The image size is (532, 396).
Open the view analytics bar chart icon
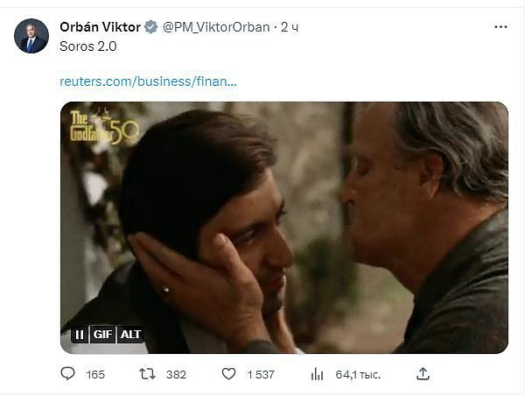317,374
